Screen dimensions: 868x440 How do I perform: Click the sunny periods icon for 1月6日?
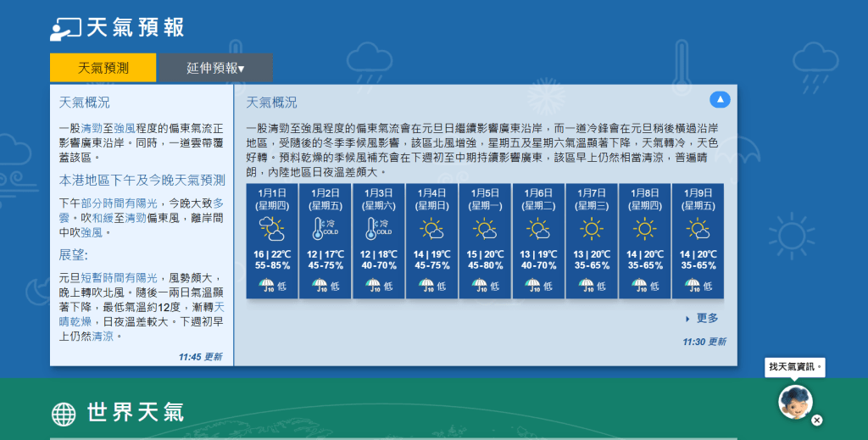tap(538, 228)
